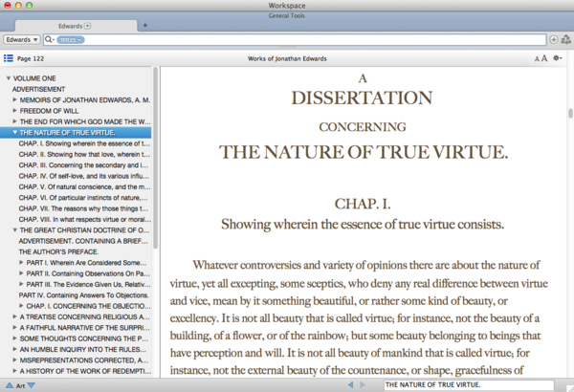Screen dimensions: 574x392
Task: Open the gear settings menu
Action: (x=557, y=57)
